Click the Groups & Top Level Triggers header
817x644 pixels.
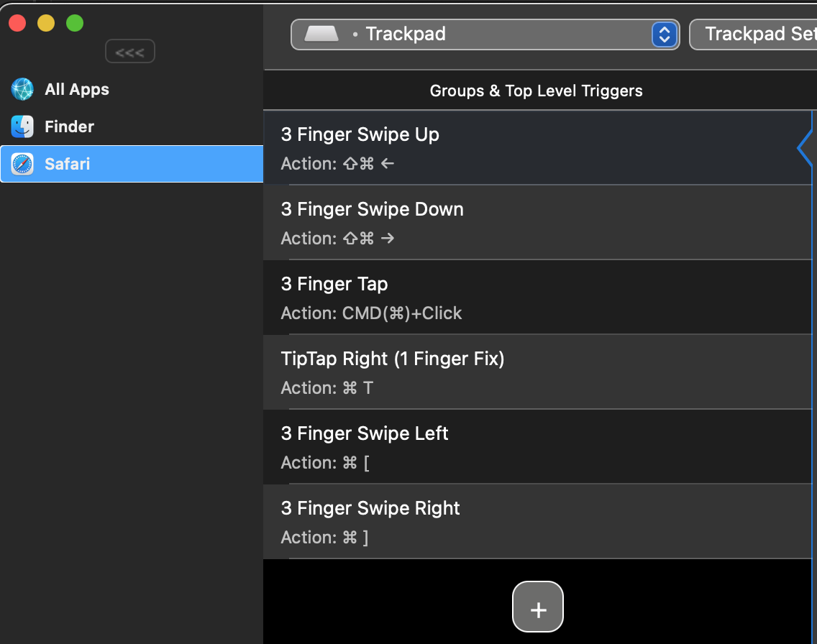[536, 91]
